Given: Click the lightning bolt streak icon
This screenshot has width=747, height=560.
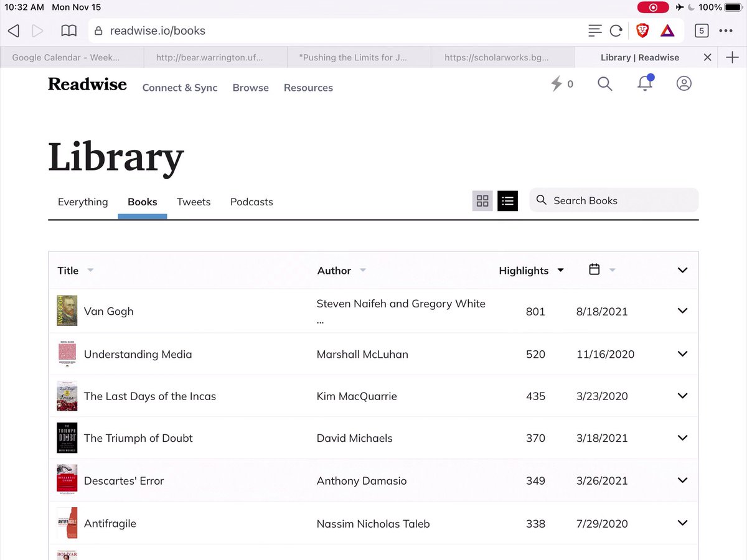Looking at the screenshot, I should coord(557,83).
